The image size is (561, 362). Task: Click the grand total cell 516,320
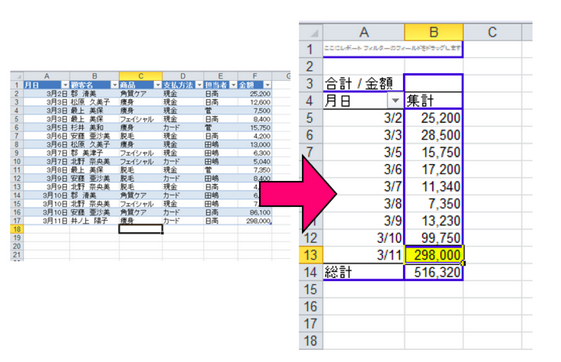pyautogui.click(x=434, y=272)
